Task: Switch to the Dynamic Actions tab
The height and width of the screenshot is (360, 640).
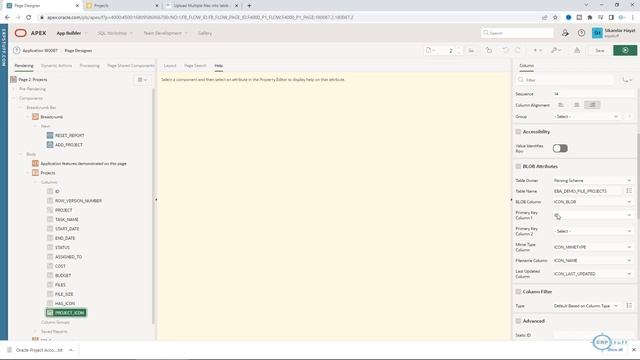Action: click(x=56, y=66)
